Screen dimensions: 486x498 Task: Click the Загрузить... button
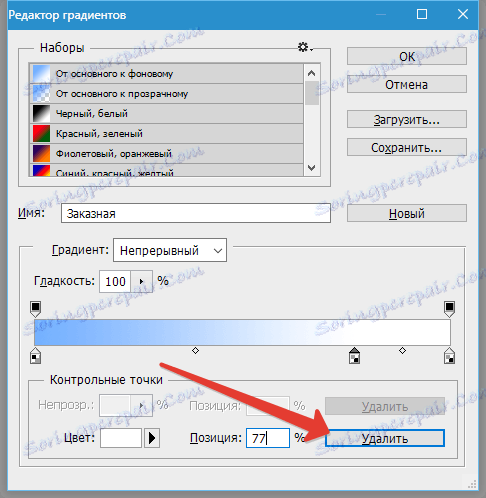coord(407,119)
